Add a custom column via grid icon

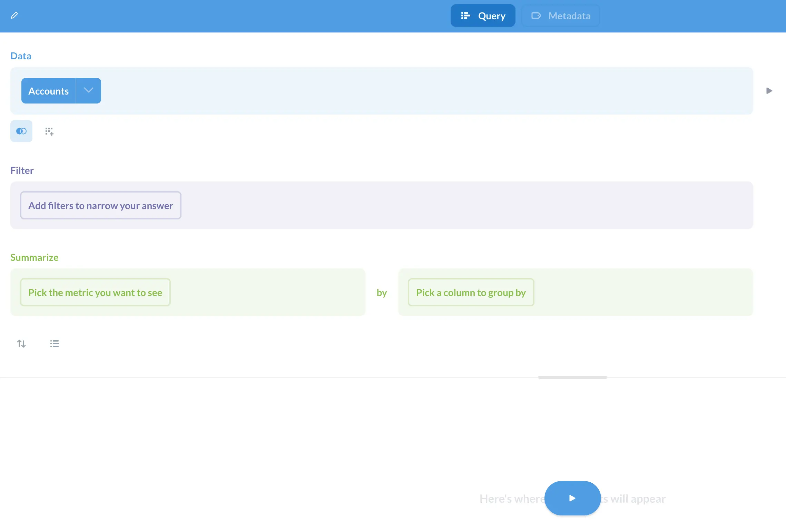click(49, 131)
